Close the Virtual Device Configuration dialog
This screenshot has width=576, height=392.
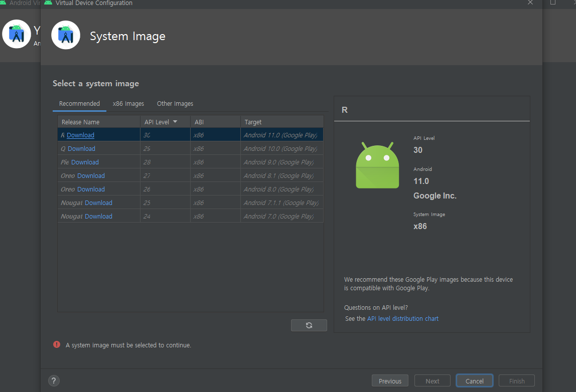[x=530, y=3]
